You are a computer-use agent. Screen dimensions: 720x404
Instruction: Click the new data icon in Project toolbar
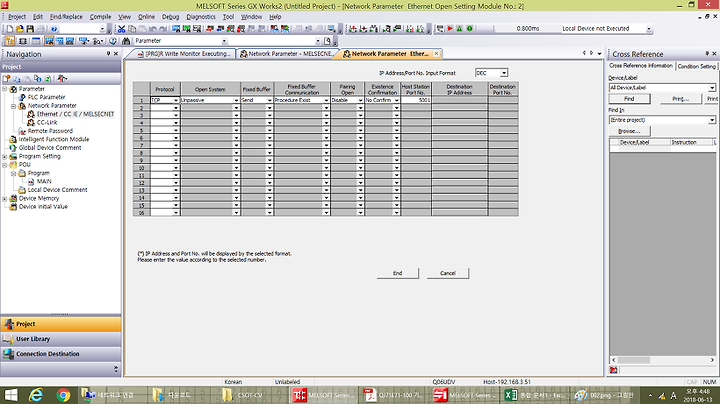(6, 79)
